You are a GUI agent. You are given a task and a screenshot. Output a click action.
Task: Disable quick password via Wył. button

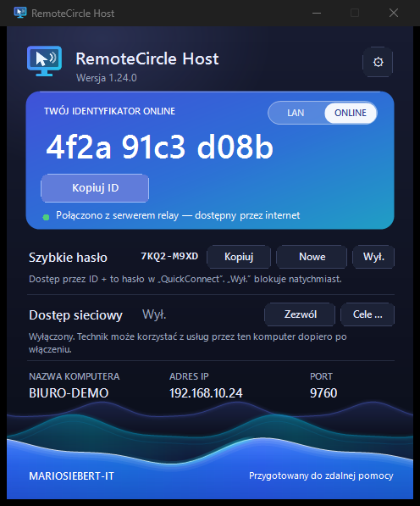373,257
